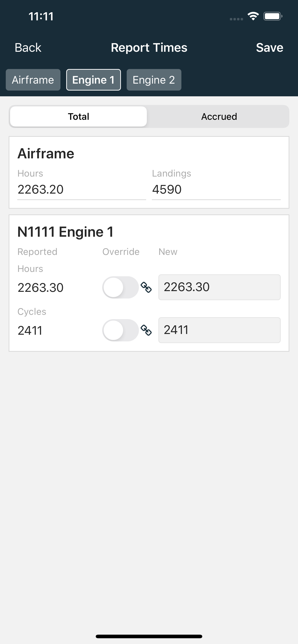The image size is (298, 644).
Task: Edit the Airframe Hours field 2263.20
Action: (81, 189)
